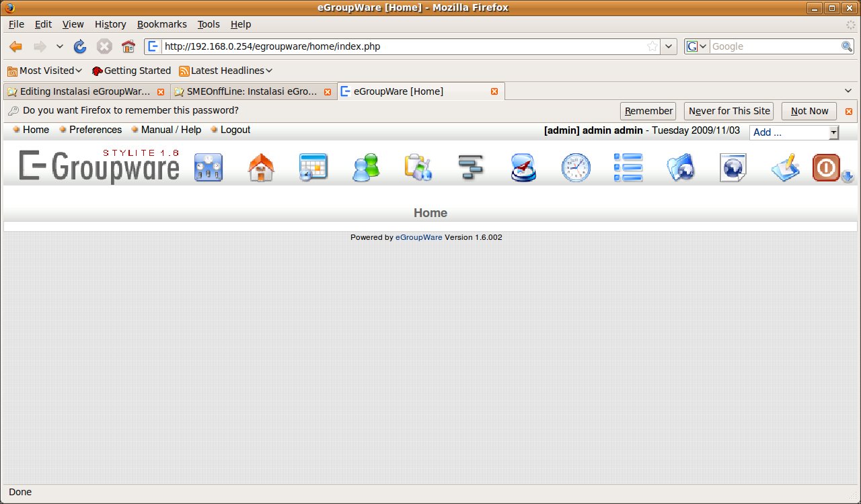
Task: Open the list all tabs dropdown
Action: [848, 91]
